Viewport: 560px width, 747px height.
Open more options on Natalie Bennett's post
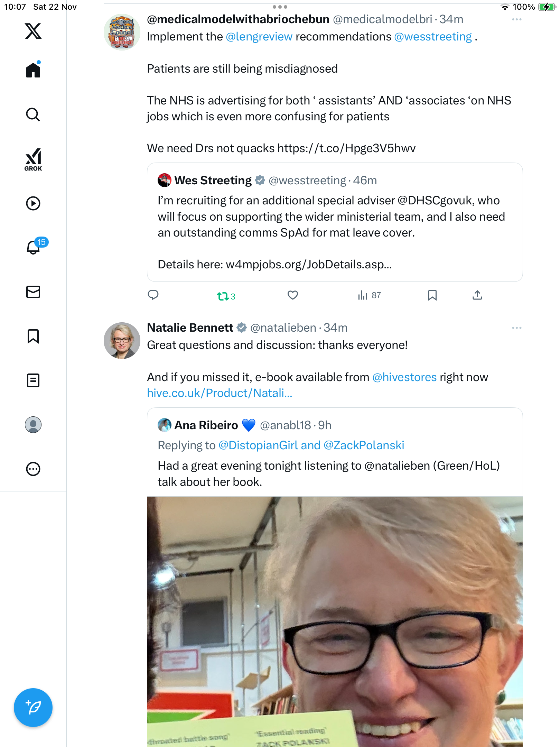(x=516, y=328)
